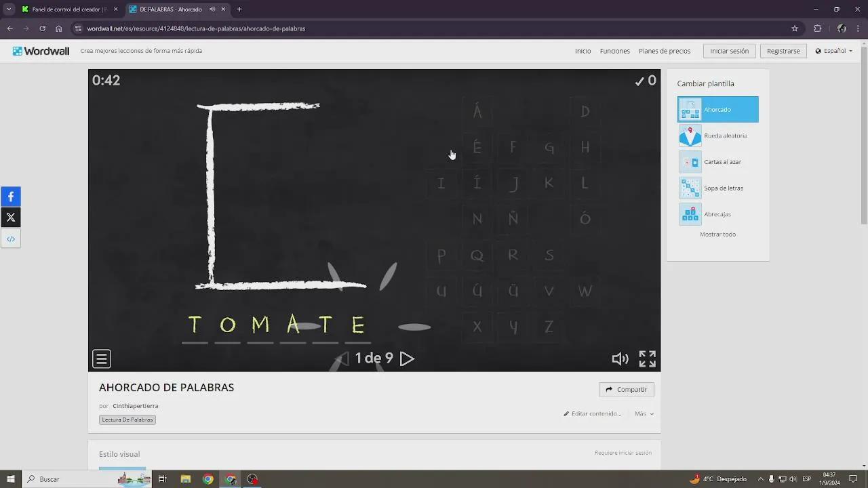Image resolution: width=868 pixels, height=488 pixels.
Task: Mute the game with the speaker icon
Action: click(x=620, y=359)
